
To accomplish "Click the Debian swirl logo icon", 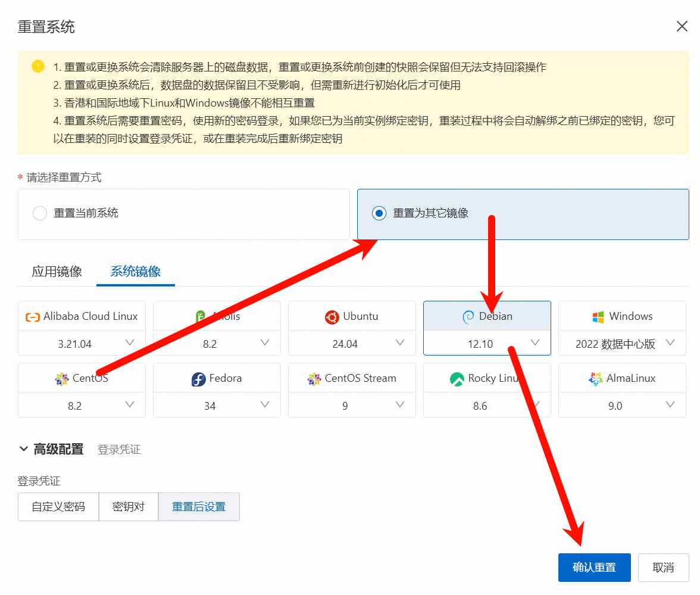I will click(x=468, y=317).
